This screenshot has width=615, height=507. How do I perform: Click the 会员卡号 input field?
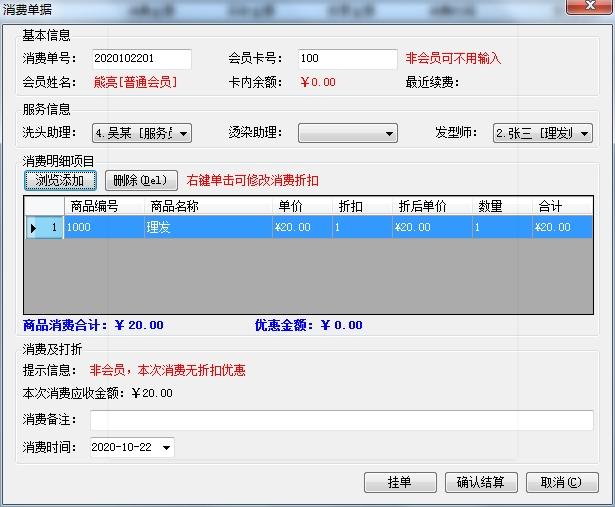coord(347,59)
